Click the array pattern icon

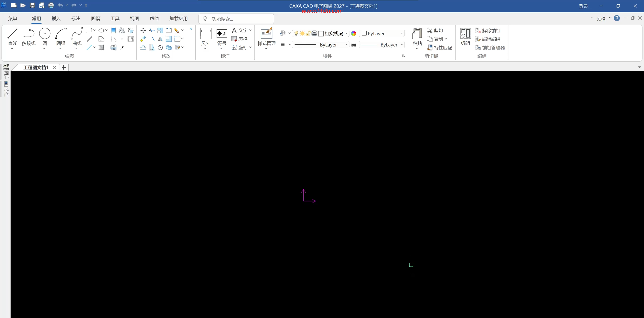pyautogui.click(x=160, y=30)
